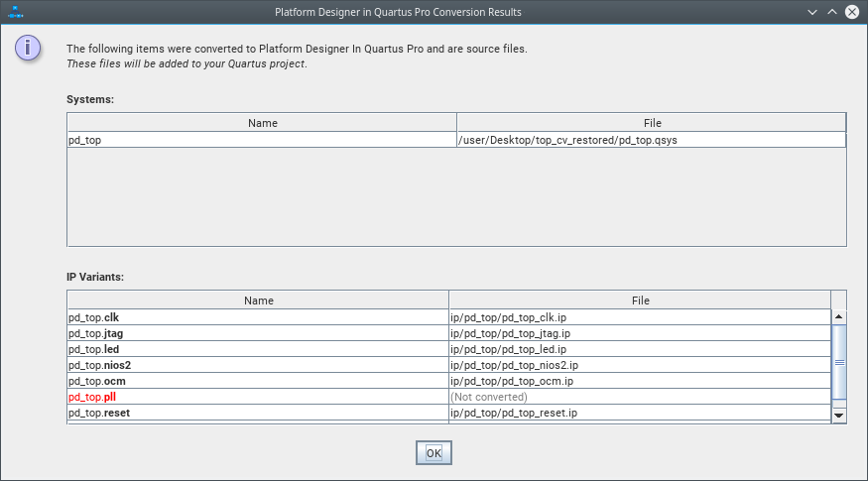
Task: Click the IP Variants File column header
Action: point(640,301)
